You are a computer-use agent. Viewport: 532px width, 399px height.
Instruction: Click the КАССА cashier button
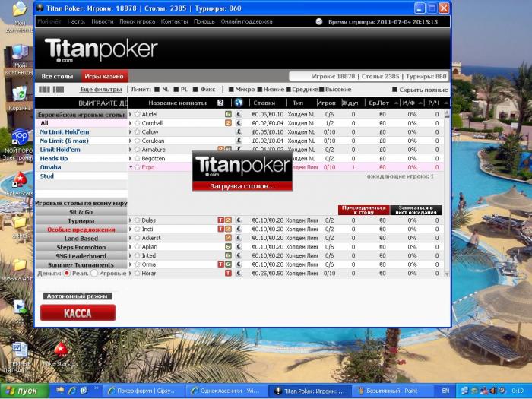click(78, 313)
